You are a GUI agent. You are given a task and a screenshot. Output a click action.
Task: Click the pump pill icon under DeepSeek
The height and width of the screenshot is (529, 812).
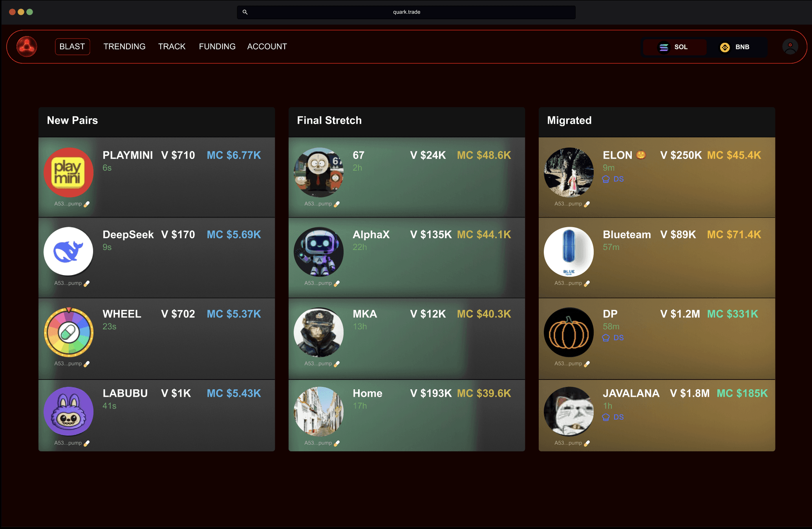point(87,283)
